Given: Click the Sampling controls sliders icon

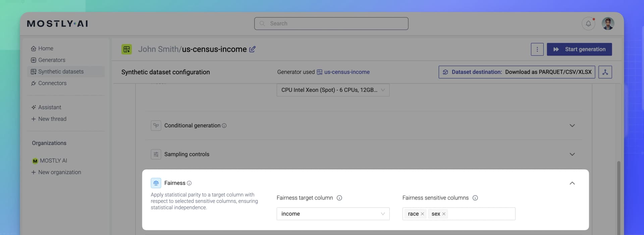Looking at the screenshot, I should 156,154.
